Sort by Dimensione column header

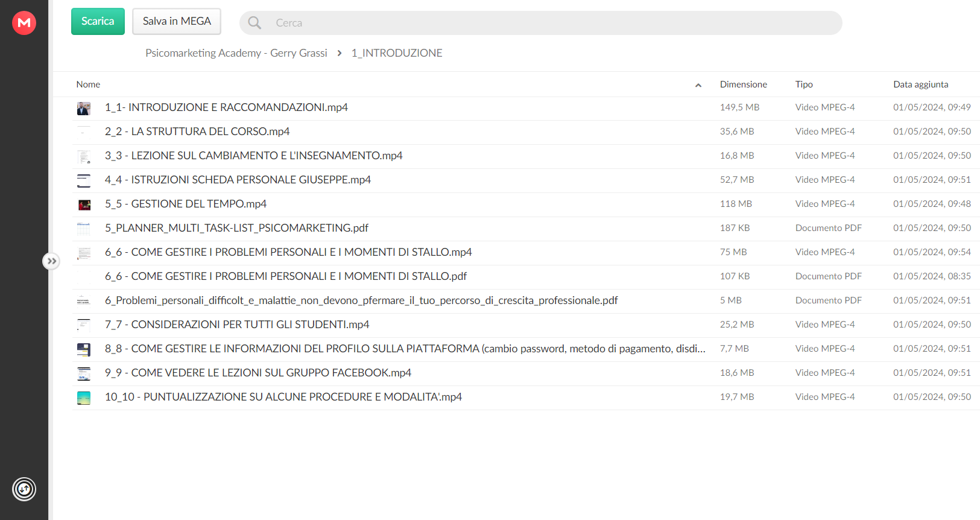coord(744,84)
